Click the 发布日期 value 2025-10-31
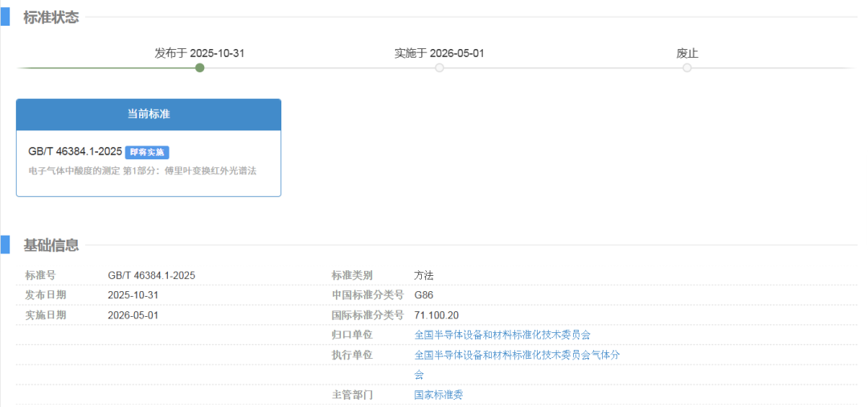Viewport: 868px width, 407px height. point(133,295)
